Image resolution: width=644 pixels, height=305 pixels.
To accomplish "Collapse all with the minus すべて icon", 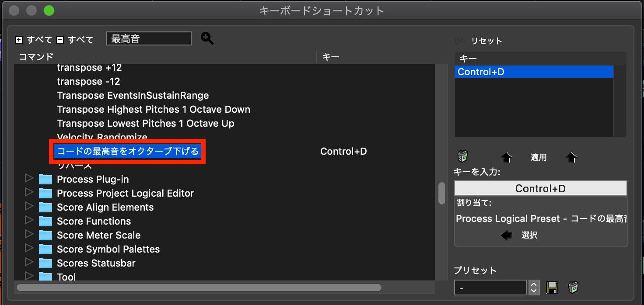I will 60,40.
